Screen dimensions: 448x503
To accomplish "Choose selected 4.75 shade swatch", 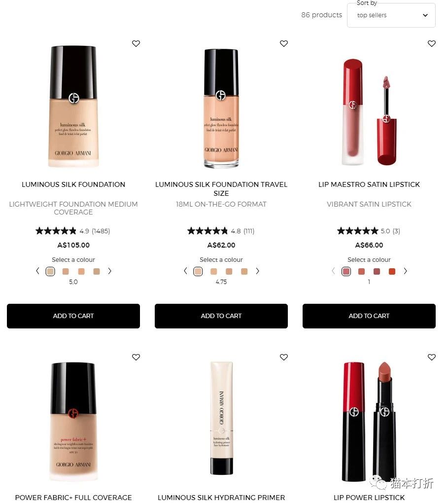I will click(198, 271).
